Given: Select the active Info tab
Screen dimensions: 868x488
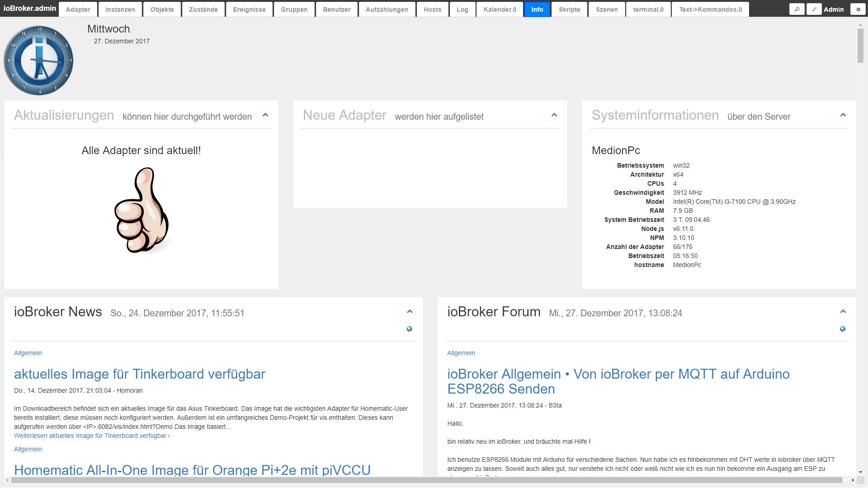Looking at the screenshot, I should click(x=538, y=9).
